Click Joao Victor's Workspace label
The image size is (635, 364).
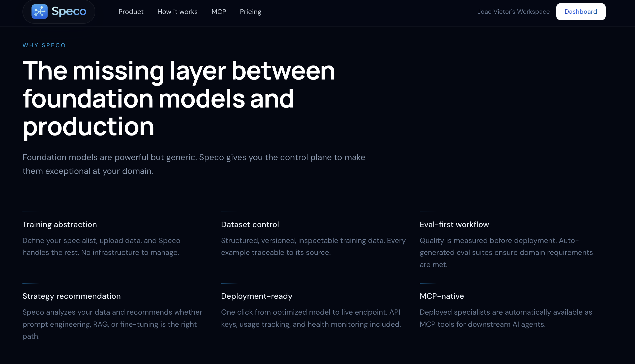coord(513,12)
